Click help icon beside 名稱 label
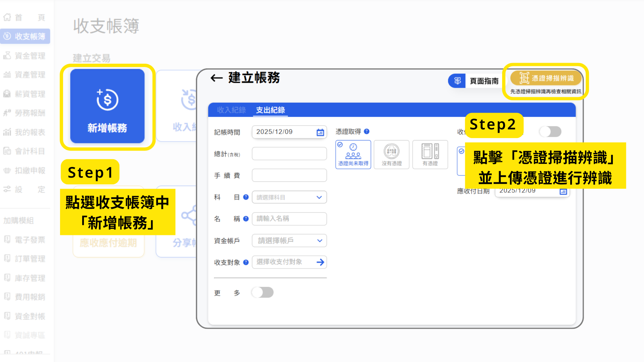Viewport: 644px width, 362px height. click(246, 219)
